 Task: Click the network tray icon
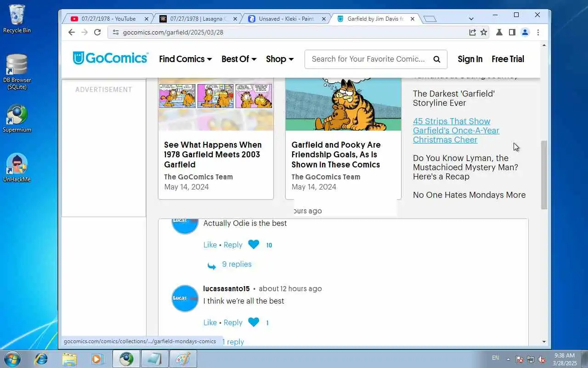pyautogui.click(x=531, y=359)
